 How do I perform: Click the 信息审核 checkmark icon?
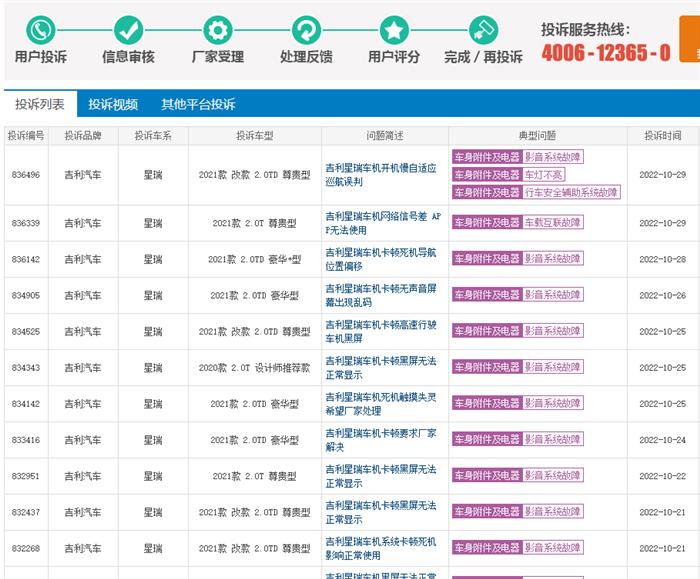point(129,30)
